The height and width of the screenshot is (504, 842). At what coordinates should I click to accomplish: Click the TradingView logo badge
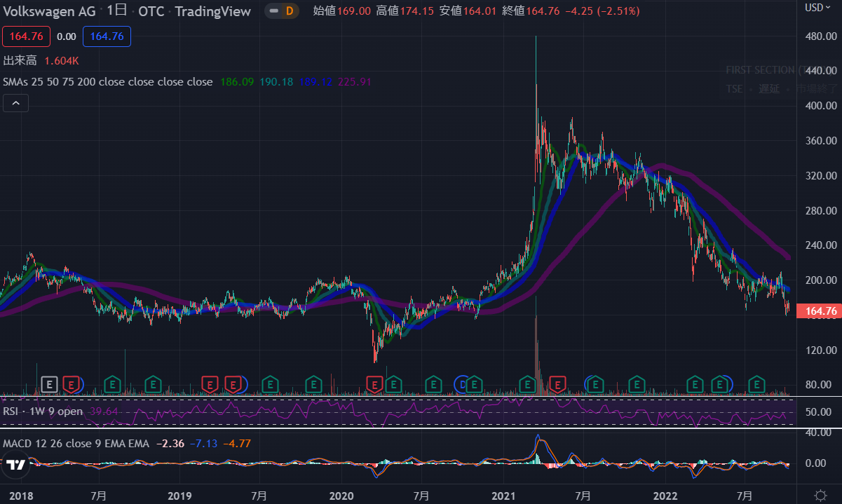pos(15,465)
